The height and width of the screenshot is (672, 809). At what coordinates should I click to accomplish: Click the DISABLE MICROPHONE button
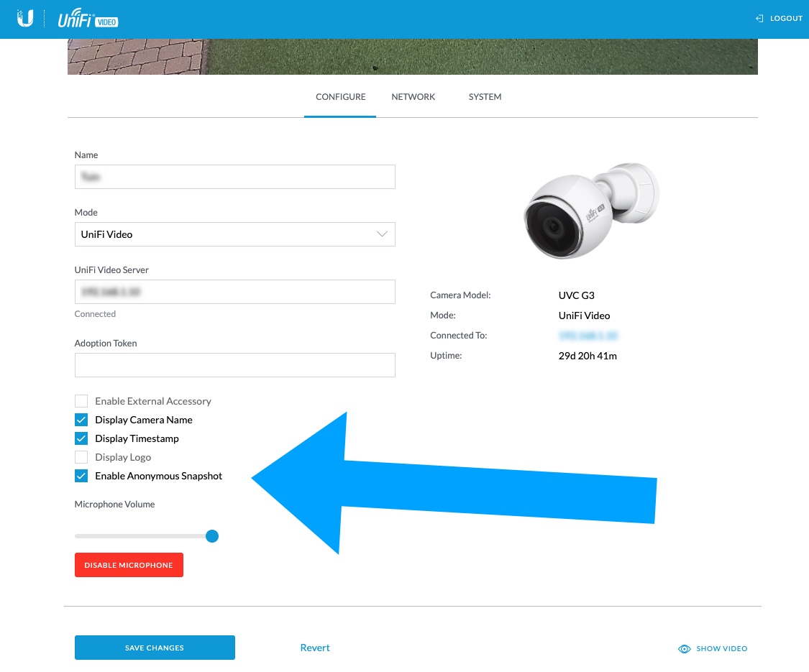tap(129, 565)
